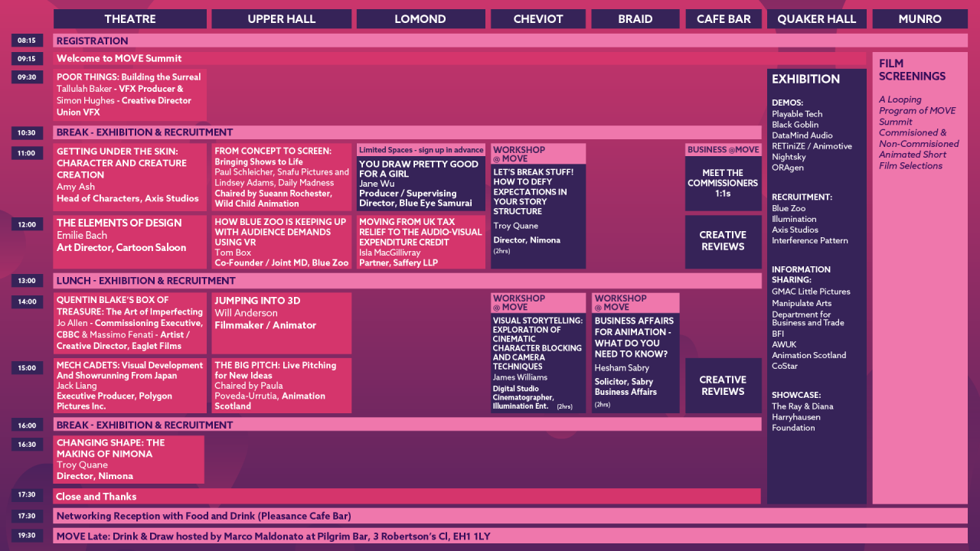
Task: Click the 16:00 Break - Exhibition & Recruitment bar
Action: click(x=407, y=425)
